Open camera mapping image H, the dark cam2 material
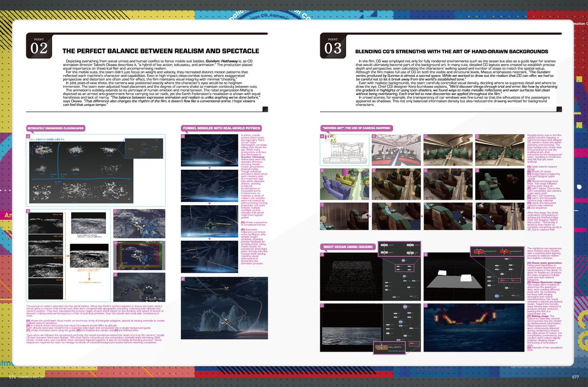Viewport: 588px width, 387px height. tap(500, 183)
